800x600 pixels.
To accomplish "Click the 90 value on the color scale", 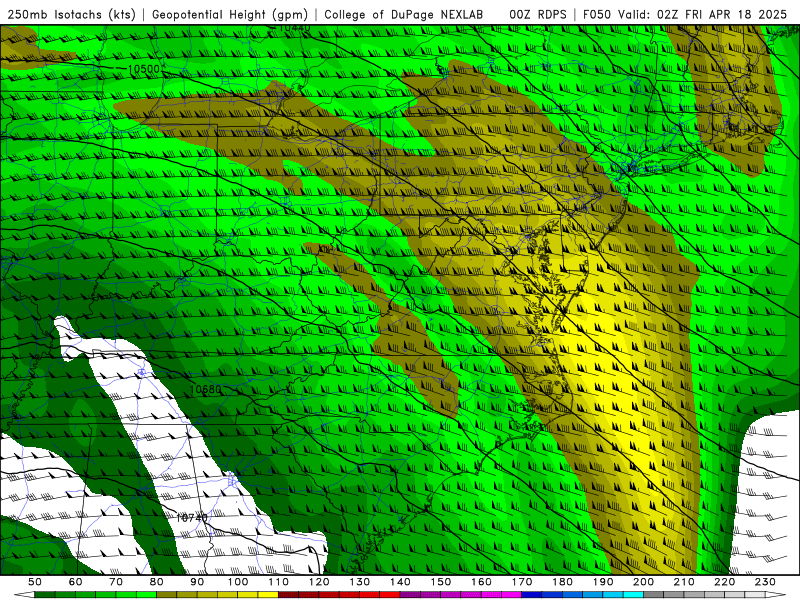I will (197, 582).
